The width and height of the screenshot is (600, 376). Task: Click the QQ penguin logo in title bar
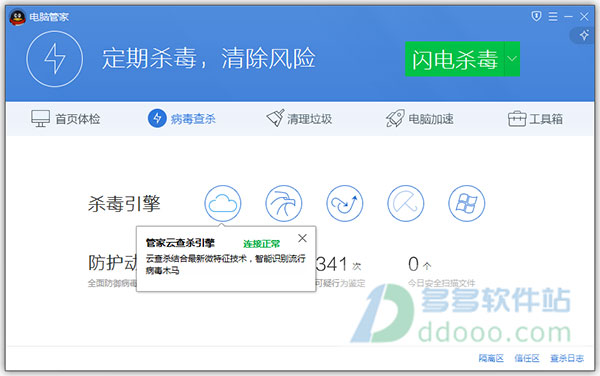coord(17,17)
